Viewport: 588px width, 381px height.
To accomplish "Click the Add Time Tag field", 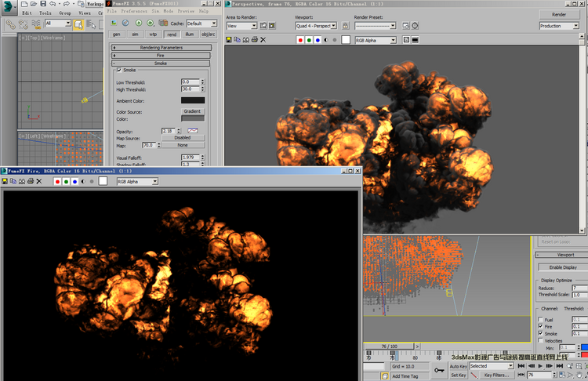I will pyautogui.click(x=408, y=376).
